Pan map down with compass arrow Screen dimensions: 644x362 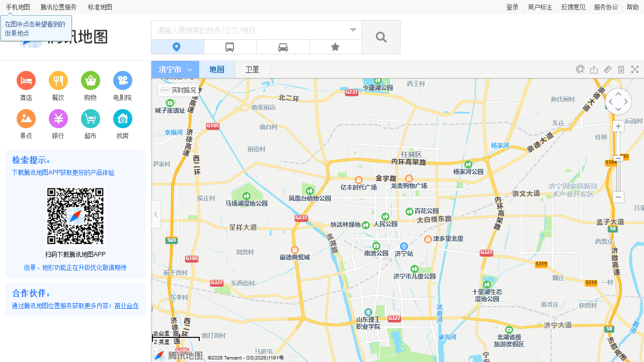pyautogui.click(x=618, y=110)
